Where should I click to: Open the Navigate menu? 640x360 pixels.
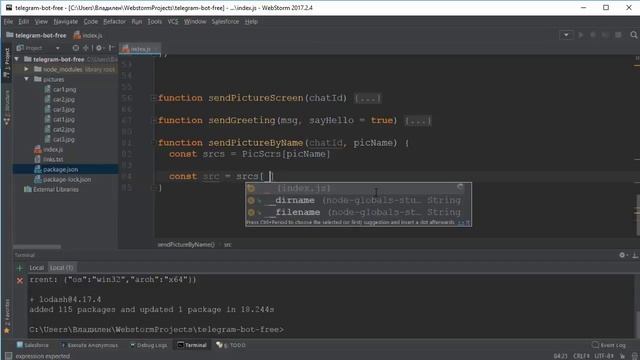tap(65, 22)
